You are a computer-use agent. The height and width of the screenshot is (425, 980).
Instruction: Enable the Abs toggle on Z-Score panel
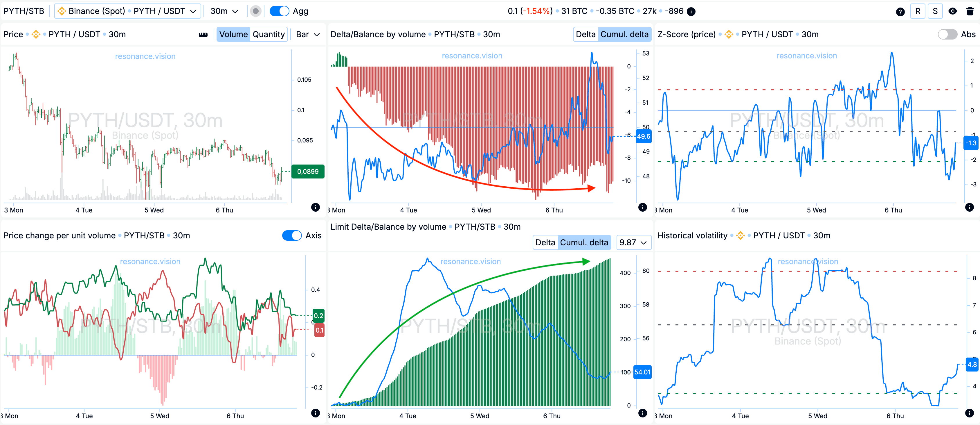(947, 35)
